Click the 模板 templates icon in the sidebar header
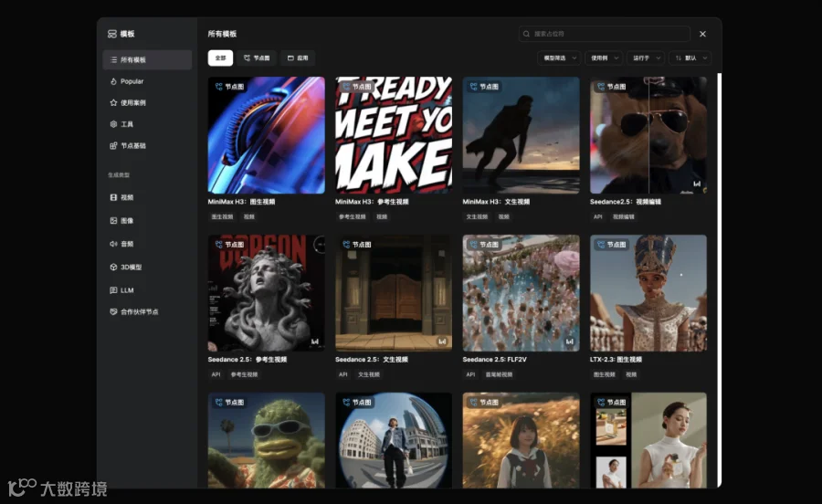The image size is (822, 504). coord(112,34)
